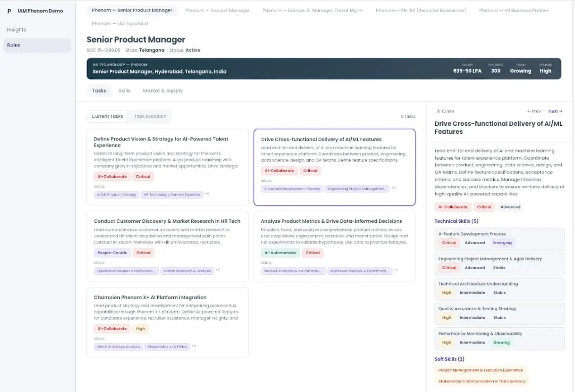Click Soft Skills (2) heading
Viewport: 575px width, 392px height.
tap(449, 359)
